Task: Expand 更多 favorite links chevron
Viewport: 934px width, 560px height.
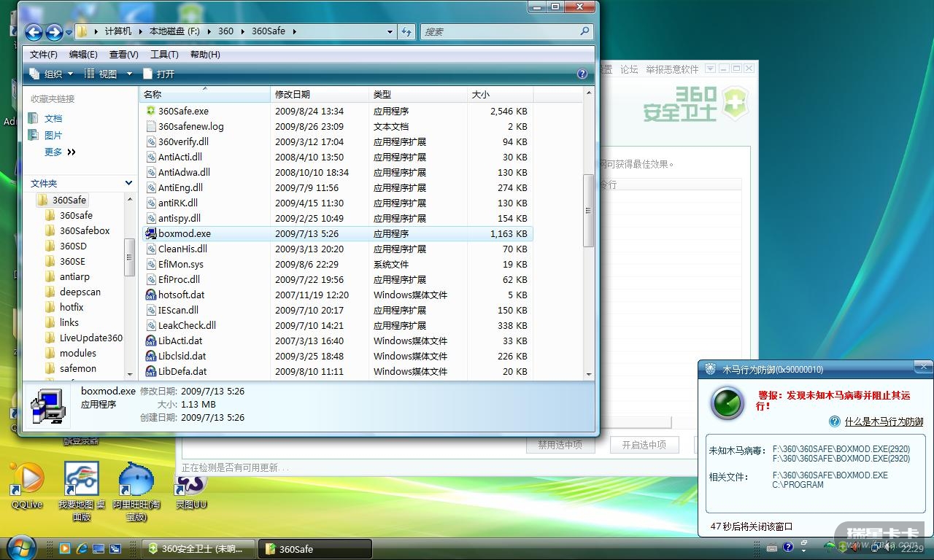Action: 72,152
